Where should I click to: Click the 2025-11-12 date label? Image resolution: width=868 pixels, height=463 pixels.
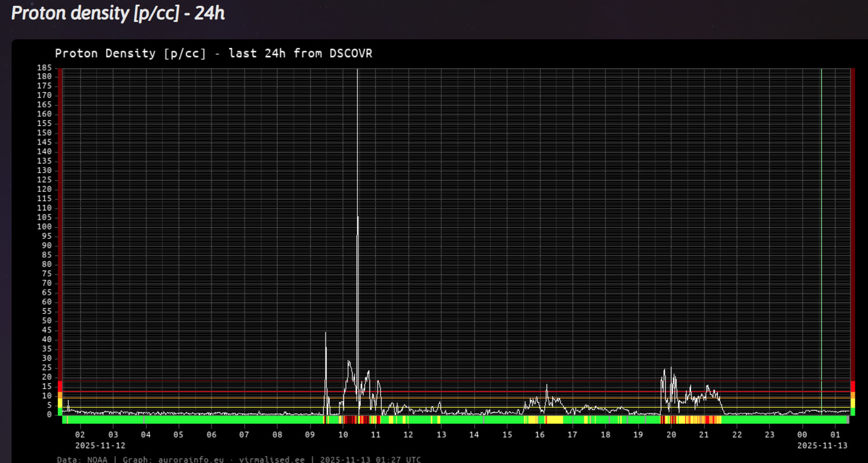pos(100,446)
